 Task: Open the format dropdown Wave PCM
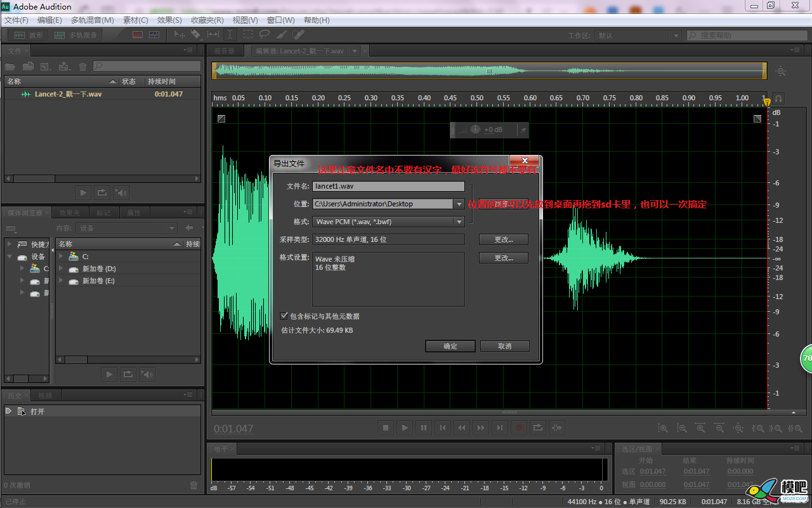[459, 222]
